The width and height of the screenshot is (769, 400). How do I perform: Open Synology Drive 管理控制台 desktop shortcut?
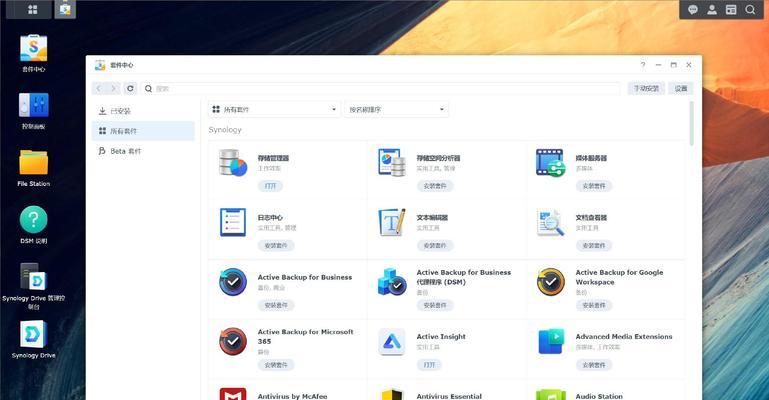33,286
